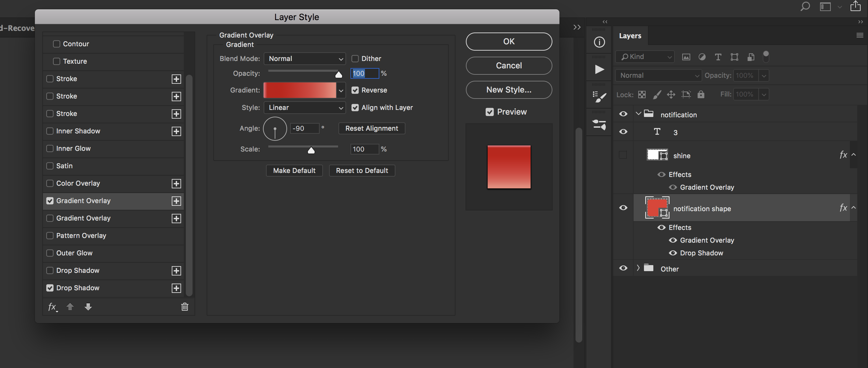Click the Opacity slider handle

(339, 75)
